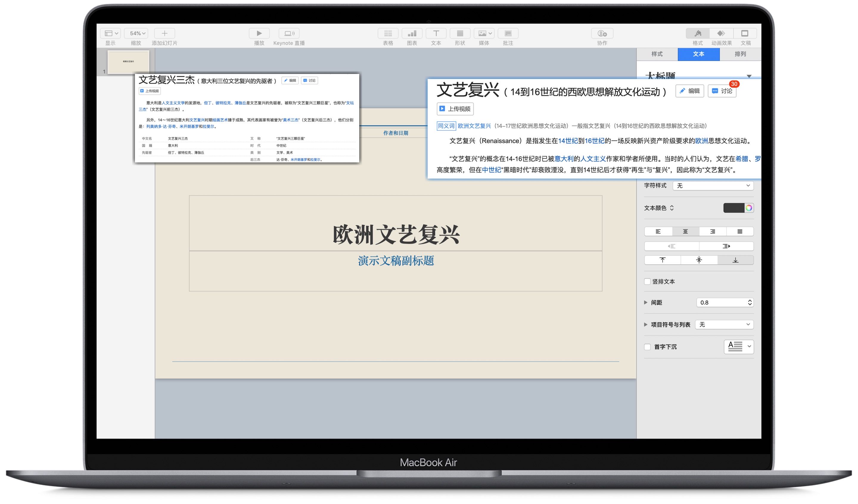Screen dimensions: 858x504
Task: Enable 首字下沉 drop cap option
Action: [647, 347]
